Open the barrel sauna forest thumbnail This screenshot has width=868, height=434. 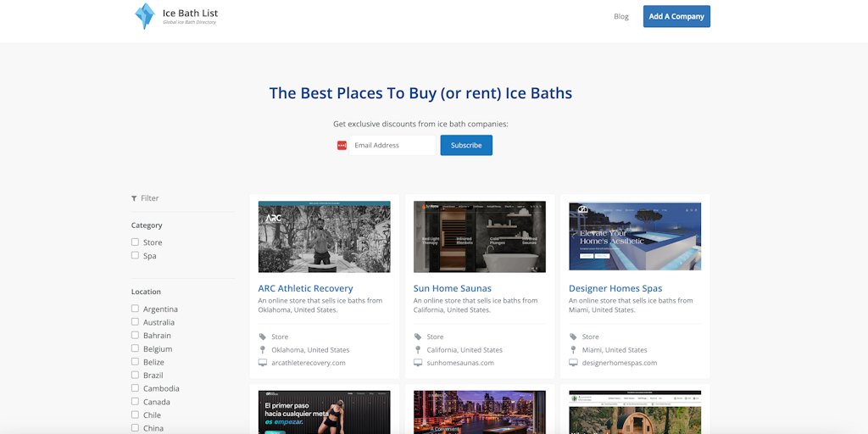click(635, 413)
